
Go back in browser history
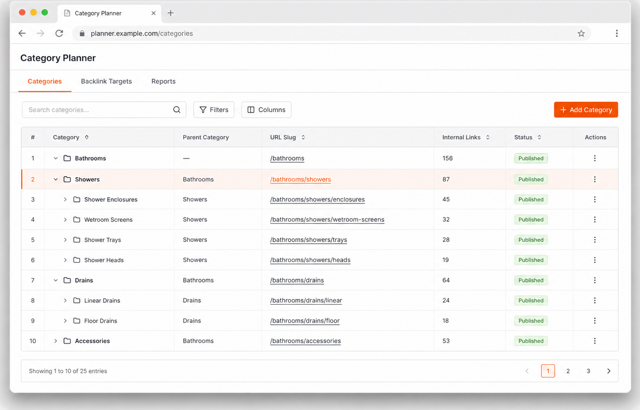[22, 33]
